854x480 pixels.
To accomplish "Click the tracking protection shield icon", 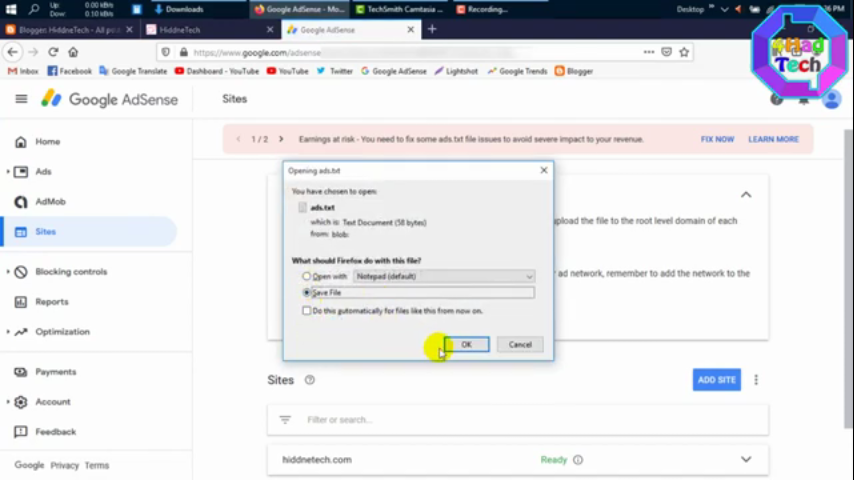I will [x=166, y=52].
